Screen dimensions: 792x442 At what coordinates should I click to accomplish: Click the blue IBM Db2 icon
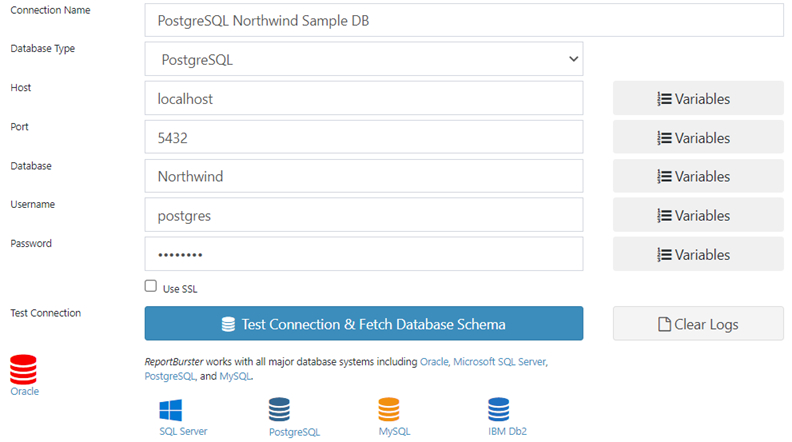tap(499, 410)
